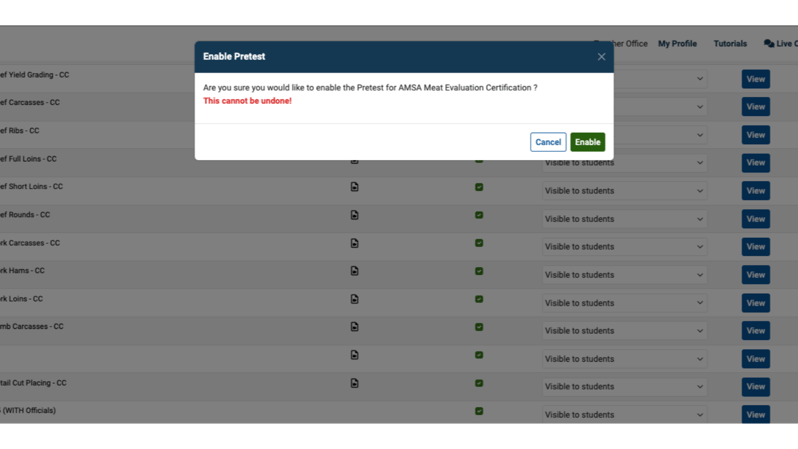Toggle checkbox for Beef Short Loins - CC

479,187
